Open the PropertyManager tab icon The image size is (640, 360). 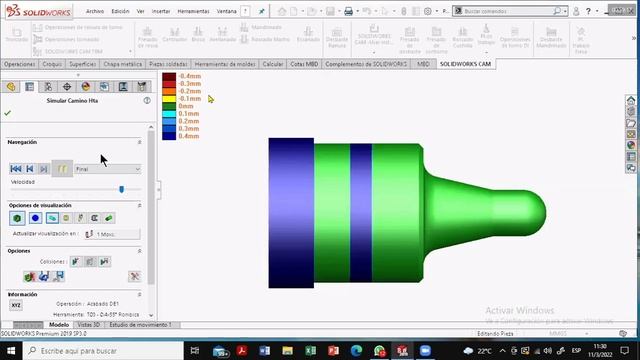pos(29,87)
